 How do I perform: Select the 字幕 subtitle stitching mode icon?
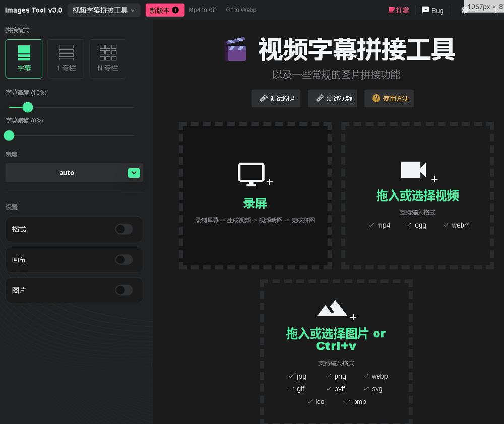[24, 53]
